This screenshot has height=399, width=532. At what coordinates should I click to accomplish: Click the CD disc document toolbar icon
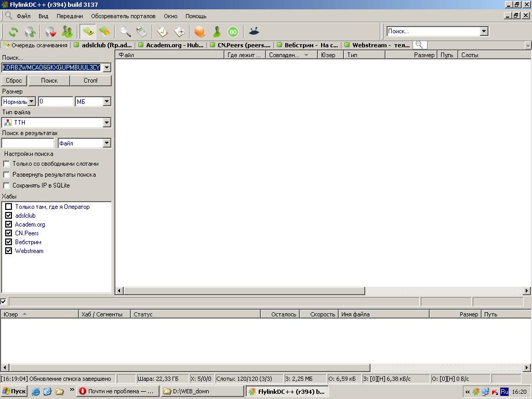[179, 32]
